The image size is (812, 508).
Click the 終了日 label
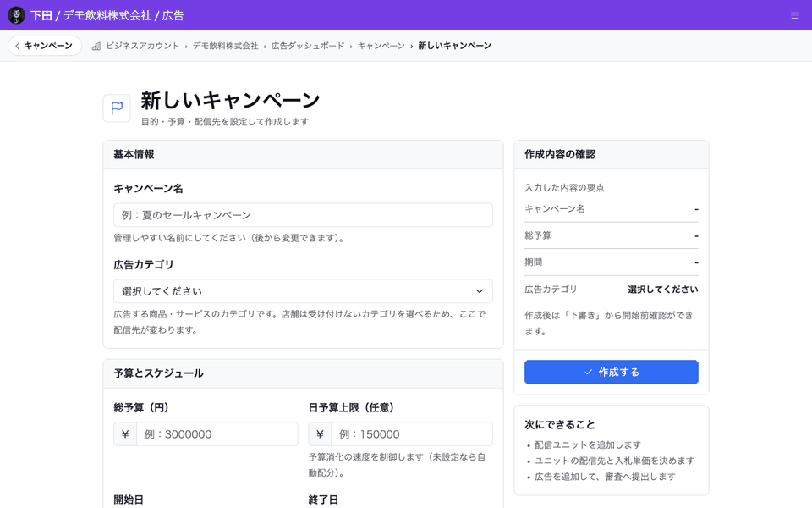pyautogui.click(x=323, y=500)
